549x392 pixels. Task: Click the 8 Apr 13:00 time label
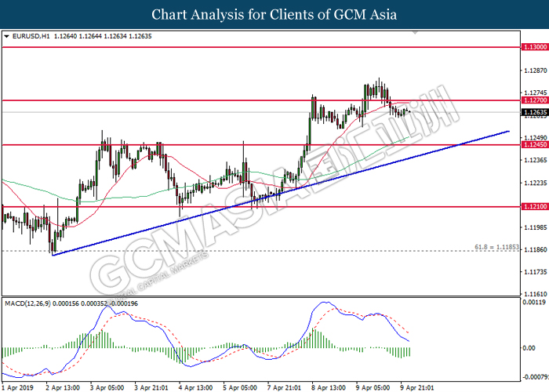(329, 387)
